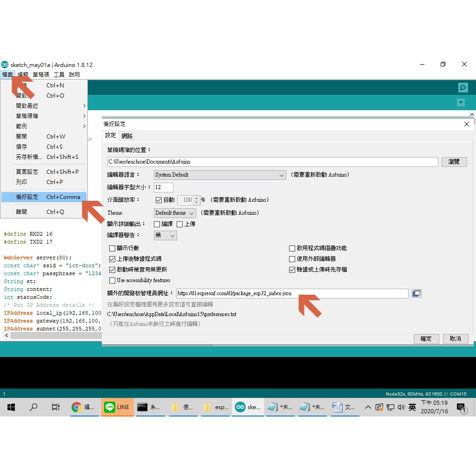Enable the 顯示行數 checkbox
The width and height of the screenshot is (476, 476).
[112, 248]
